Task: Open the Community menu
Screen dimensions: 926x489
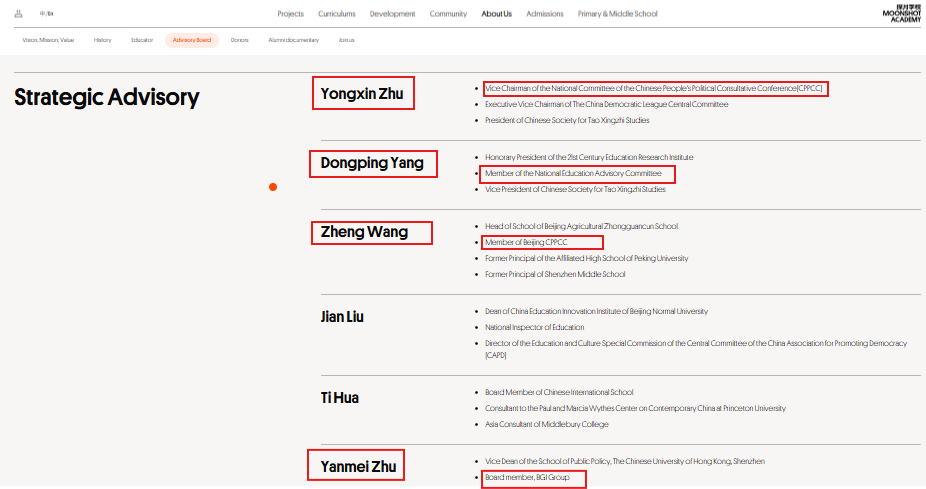Action: [448, 14]
